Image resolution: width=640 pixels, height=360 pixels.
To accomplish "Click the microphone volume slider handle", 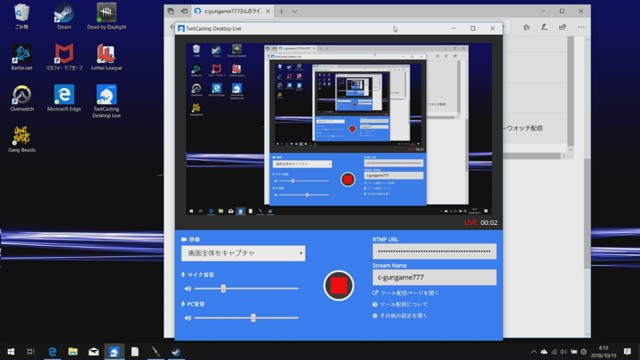I will coord(223,289).
